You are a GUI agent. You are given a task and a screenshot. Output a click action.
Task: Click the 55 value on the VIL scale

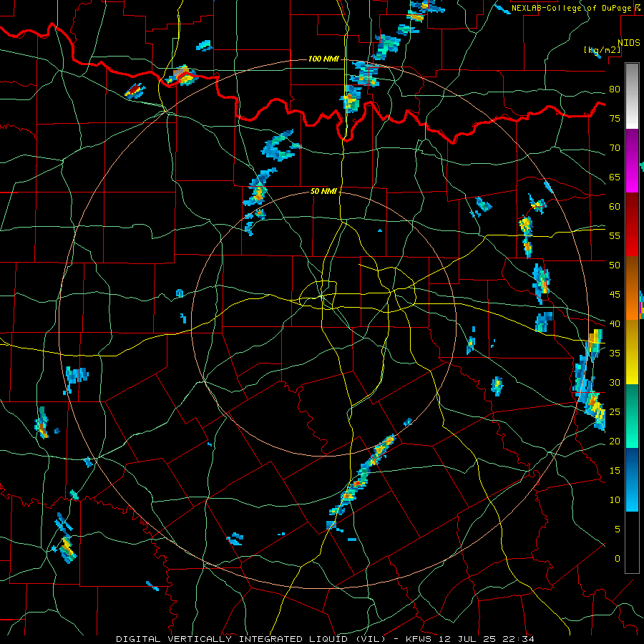point(615,235)
